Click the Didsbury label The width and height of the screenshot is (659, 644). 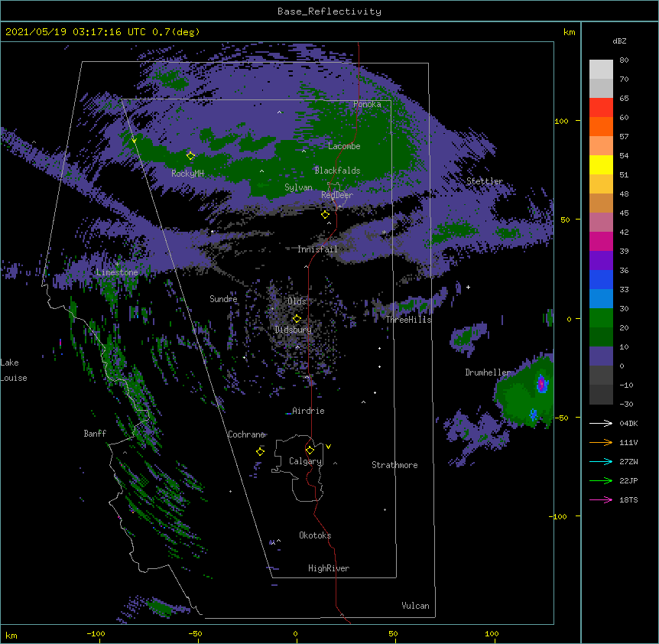(x=294, y=330)
